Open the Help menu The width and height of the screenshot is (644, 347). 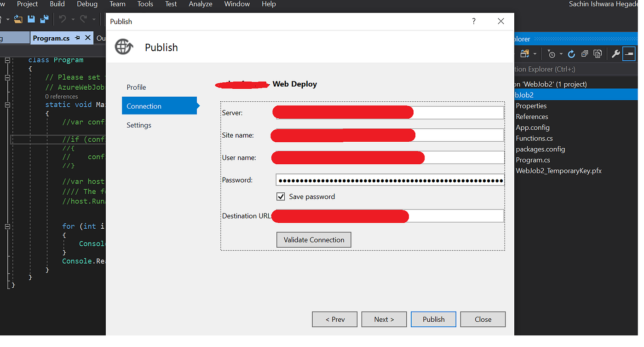click(x=269, y=4)
